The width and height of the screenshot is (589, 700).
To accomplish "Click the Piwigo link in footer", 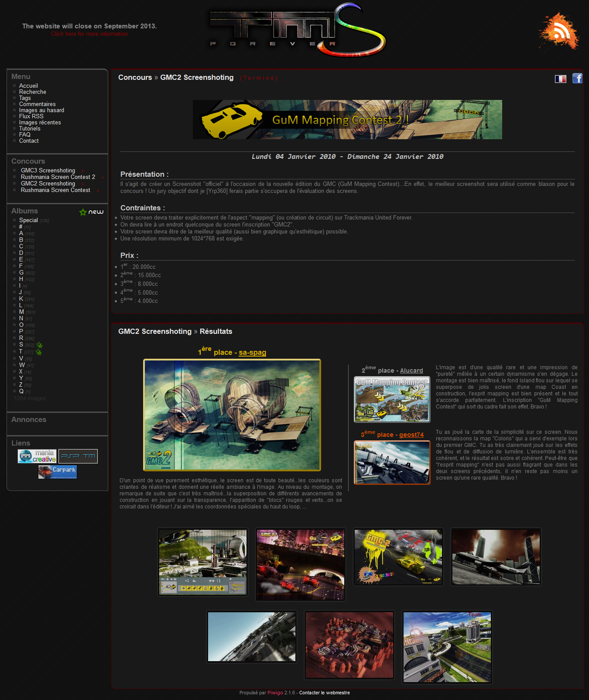I will click(x=275, y=693).
